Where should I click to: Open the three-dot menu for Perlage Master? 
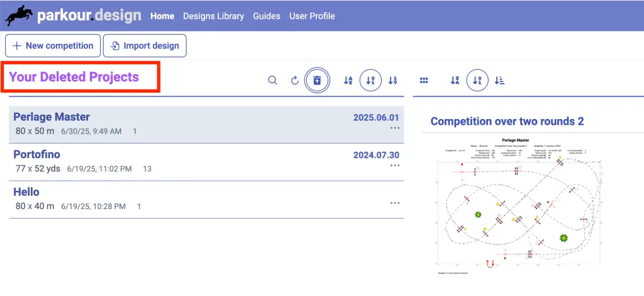[x=395, y=128]
